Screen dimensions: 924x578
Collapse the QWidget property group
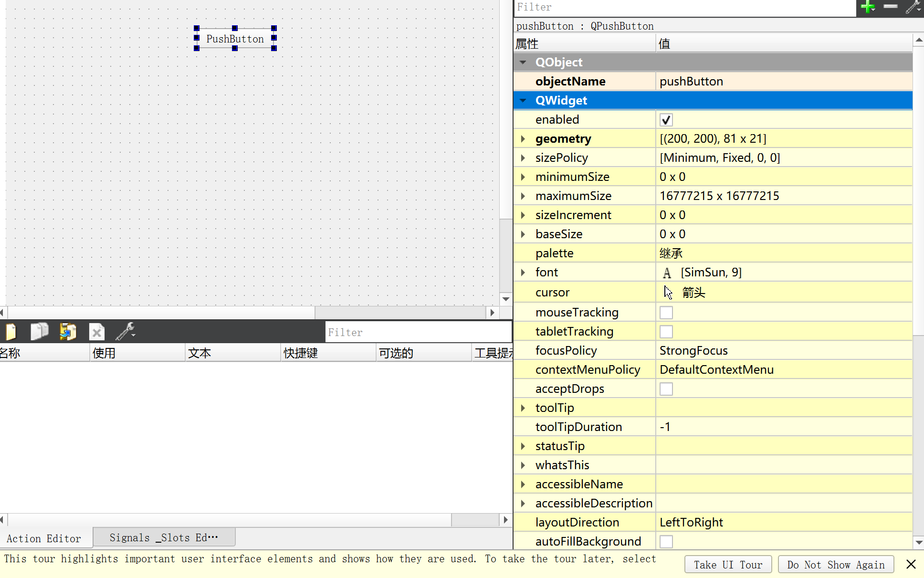pos(523,101)
